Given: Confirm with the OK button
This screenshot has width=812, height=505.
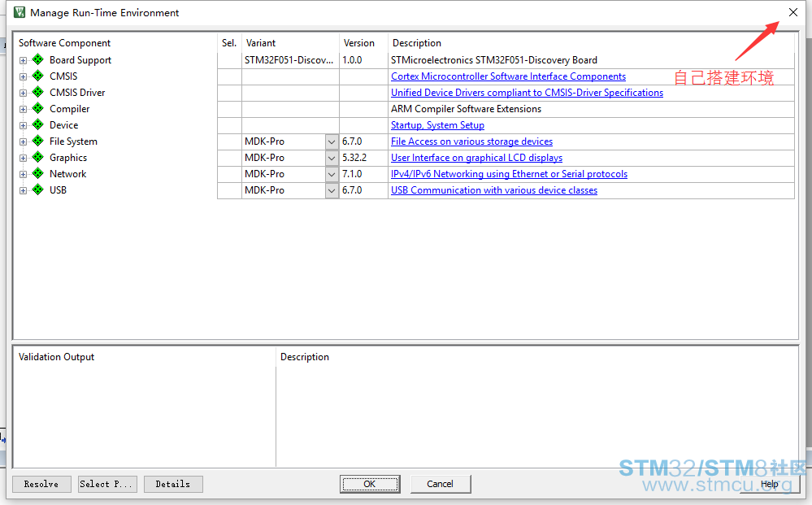Looking at the screenshot, I should pos(369,484).
